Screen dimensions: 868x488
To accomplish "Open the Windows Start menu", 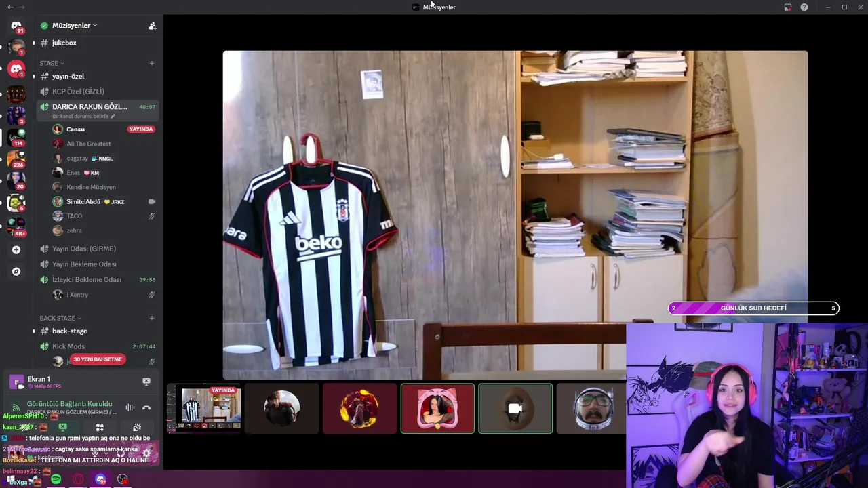I will pos(11,479).
